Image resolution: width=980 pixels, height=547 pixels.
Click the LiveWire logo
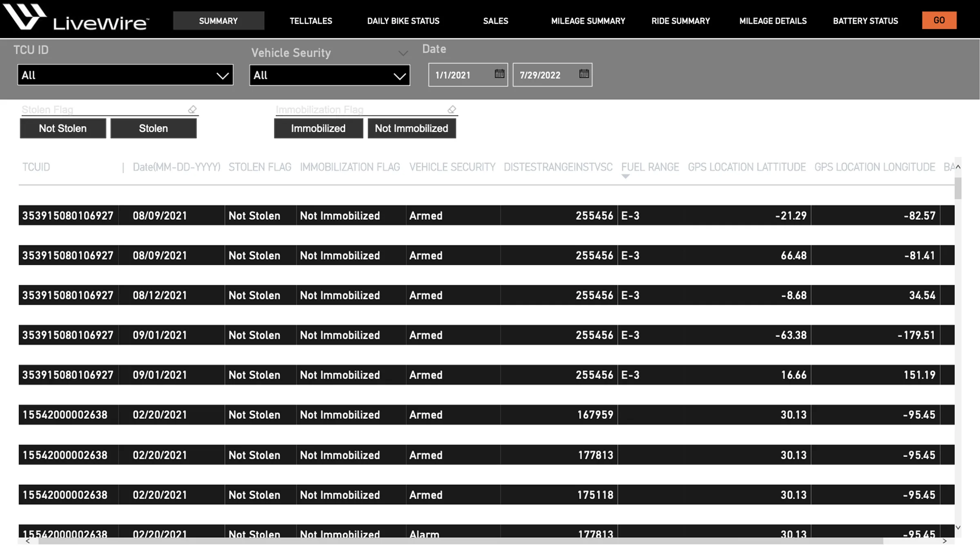76,17
